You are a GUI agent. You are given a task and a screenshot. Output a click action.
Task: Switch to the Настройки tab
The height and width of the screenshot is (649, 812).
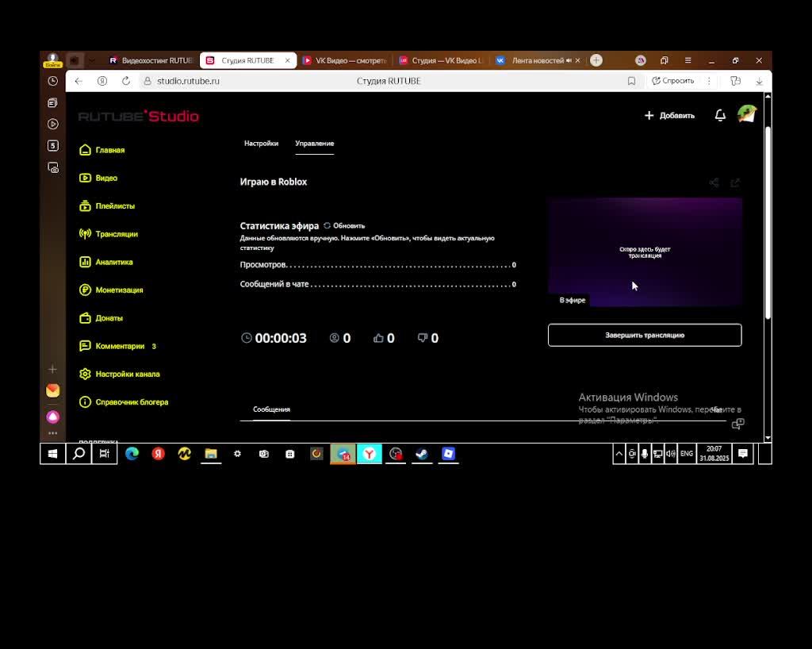(261, 144)
